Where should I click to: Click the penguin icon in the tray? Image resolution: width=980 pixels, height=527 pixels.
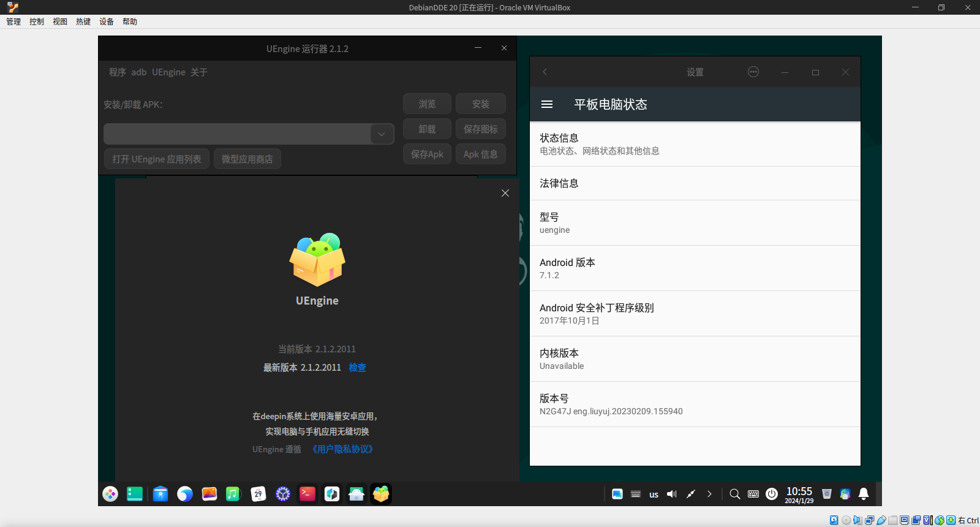(x=845, y=494)
